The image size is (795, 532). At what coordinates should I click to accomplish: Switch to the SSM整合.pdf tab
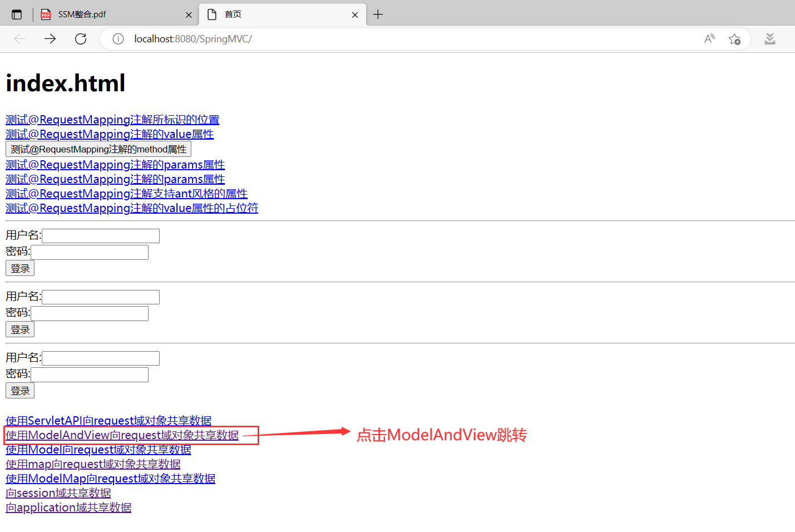(x=116, y=14)
